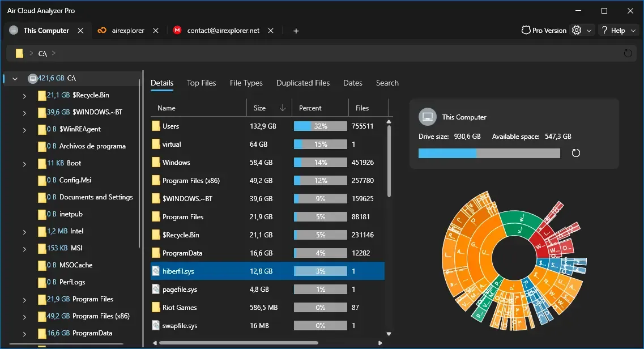Click the virtual folder icon
Screen dimensions: 644x349
point(156,144)
